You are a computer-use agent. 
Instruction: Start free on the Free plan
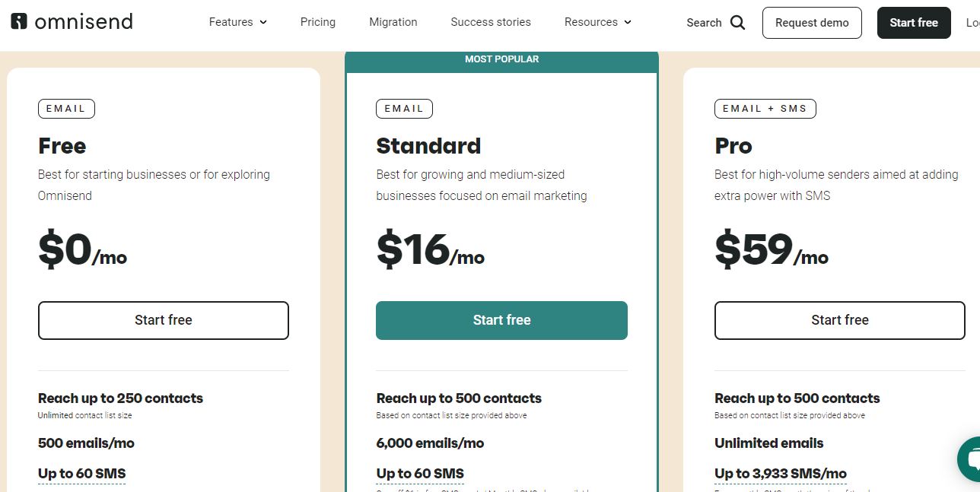[164, 320]
